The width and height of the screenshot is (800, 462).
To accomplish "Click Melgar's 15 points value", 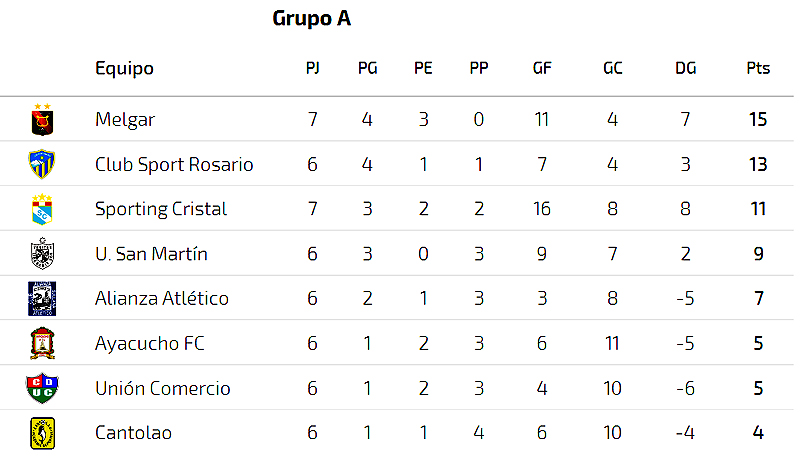I will [x=758, y=120].
